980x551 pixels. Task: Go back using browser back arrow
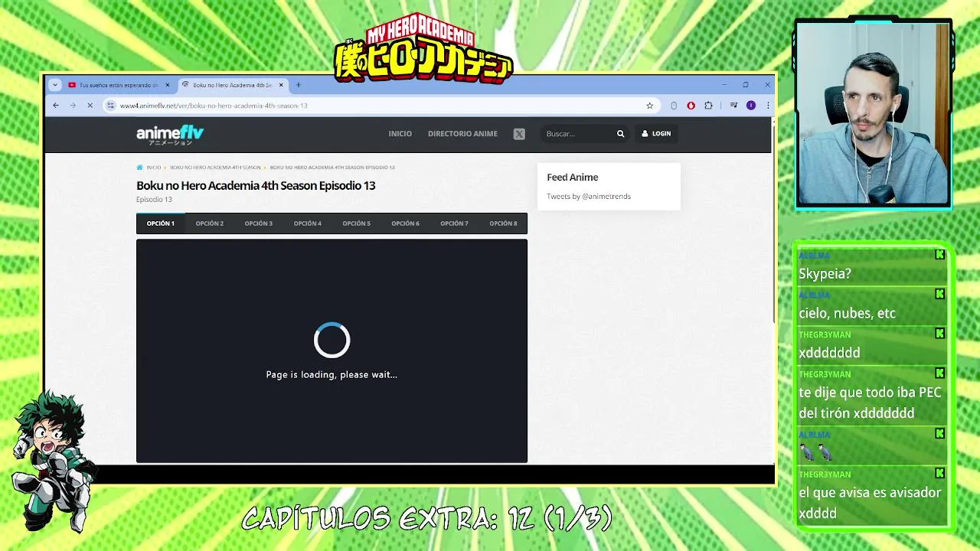[x=56, y=106]
